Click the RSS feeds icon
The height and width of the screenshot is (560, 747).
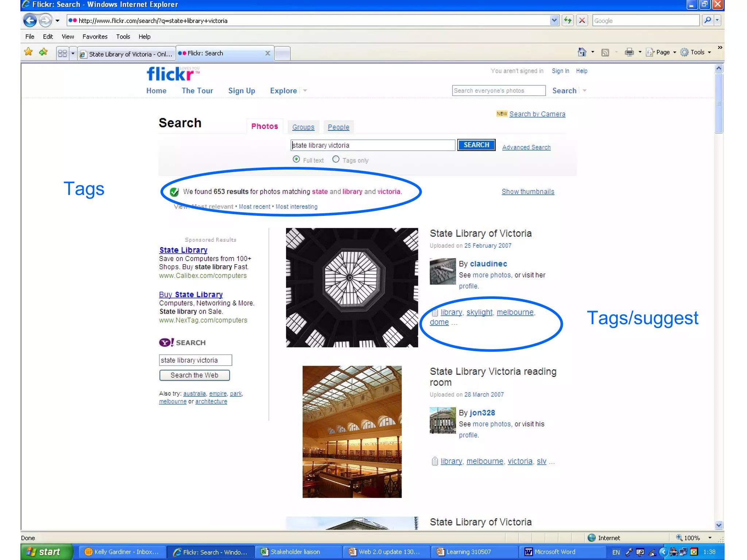tap(605, 52)
